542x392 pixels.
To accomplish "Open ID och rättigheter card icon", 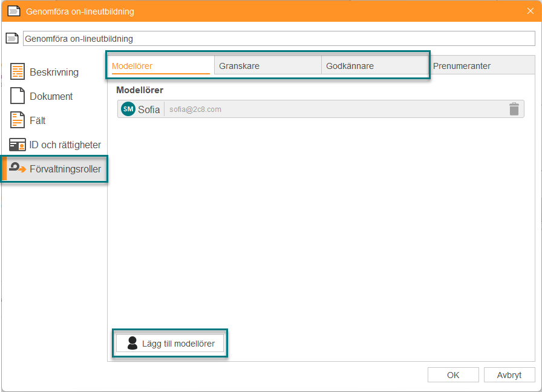I will click(x=18, y=145).
